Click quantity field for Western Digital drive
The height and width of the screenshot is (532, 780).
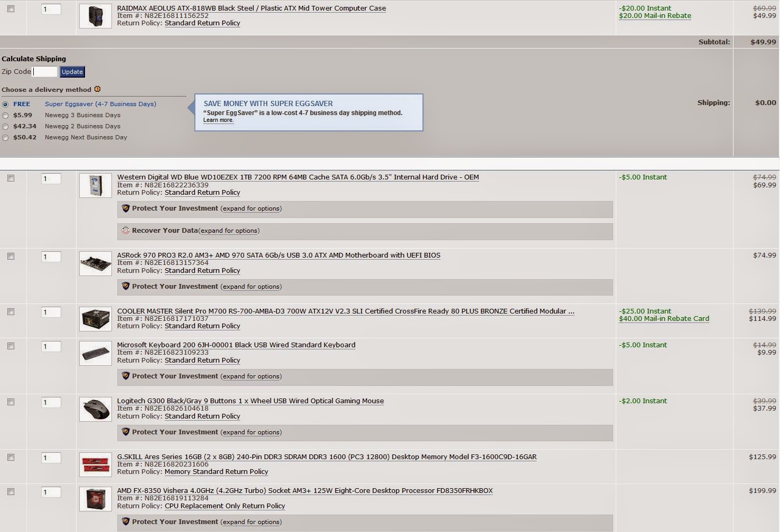51,179
